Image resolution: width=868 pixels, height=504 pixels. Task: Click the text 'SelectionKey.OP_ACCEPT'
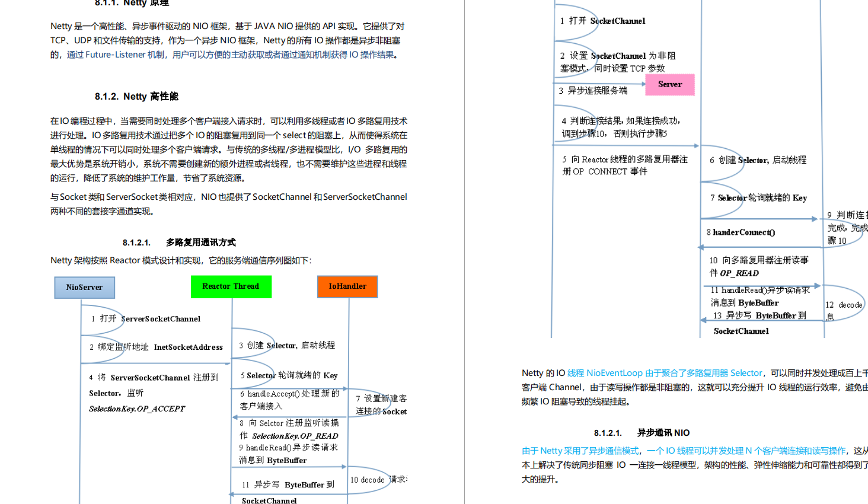tap(137, 409)
